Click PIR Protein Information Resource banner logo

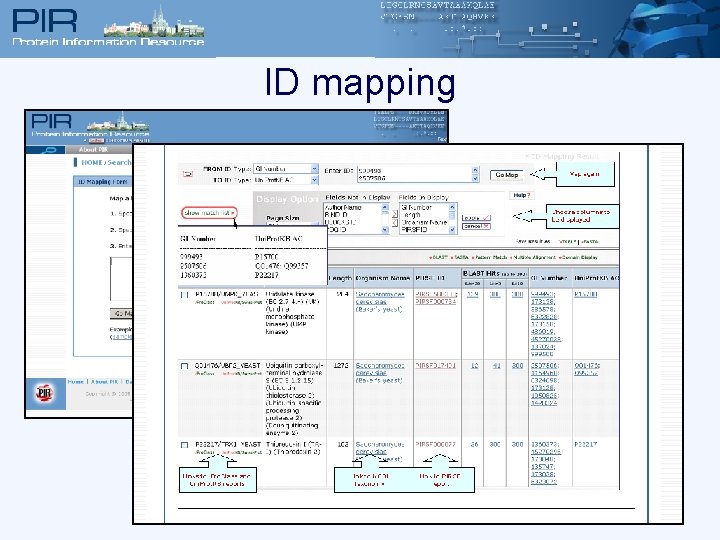point(107,26)
